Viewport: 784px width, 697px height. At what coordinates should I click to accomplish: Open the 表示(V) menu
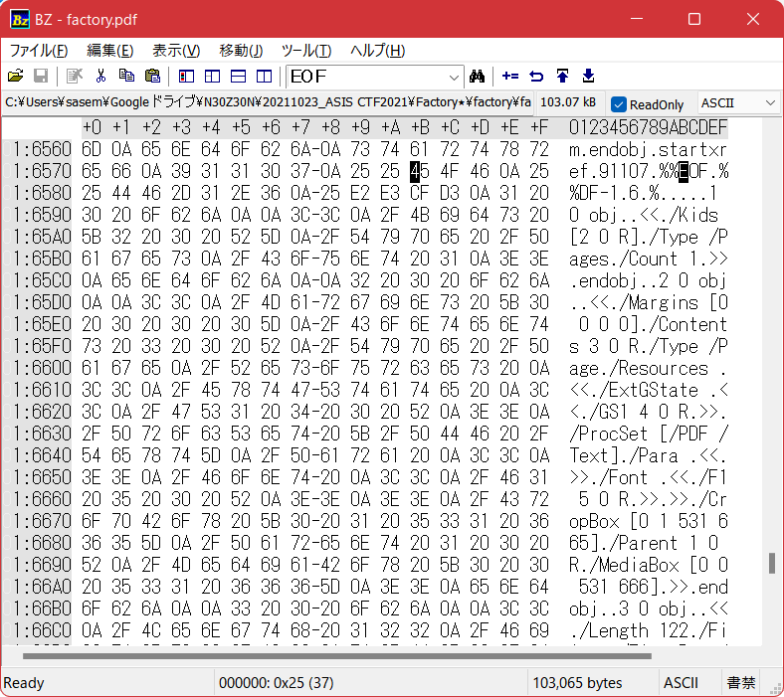pyautogui.click(x=176, y=51)
